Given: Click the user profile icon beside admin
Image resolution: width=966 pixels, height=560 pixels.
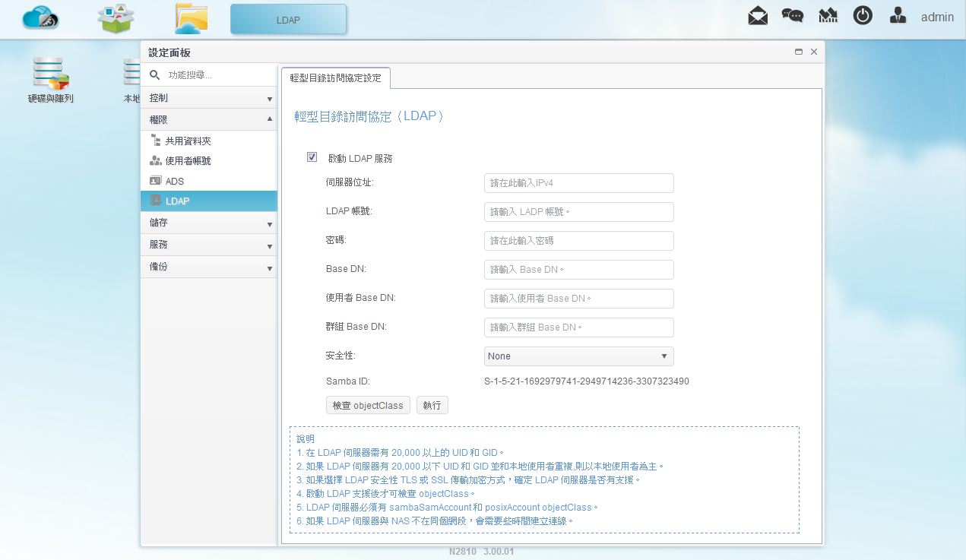Looking at the screenshot, I should (898, 15).
